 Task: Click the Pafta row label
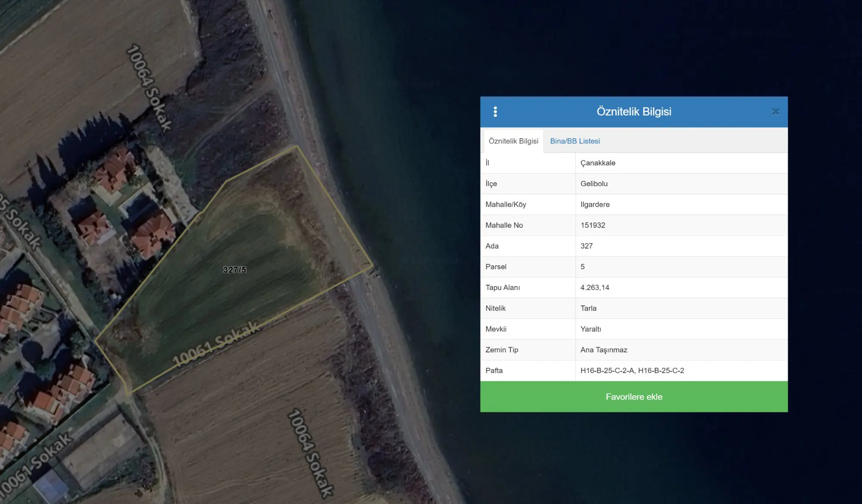click(x=494, y=370)
